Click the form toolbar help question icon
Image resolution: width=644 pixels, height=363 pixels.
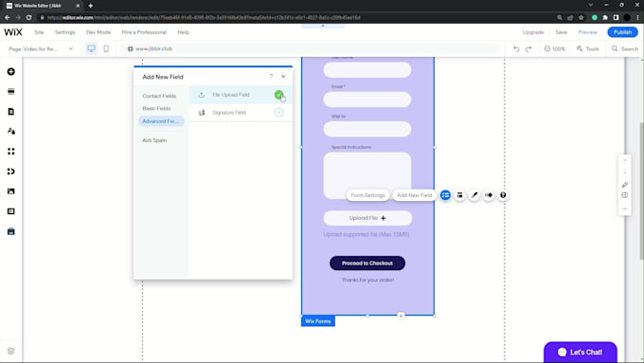pyautogui.click(x=503, y=195)
